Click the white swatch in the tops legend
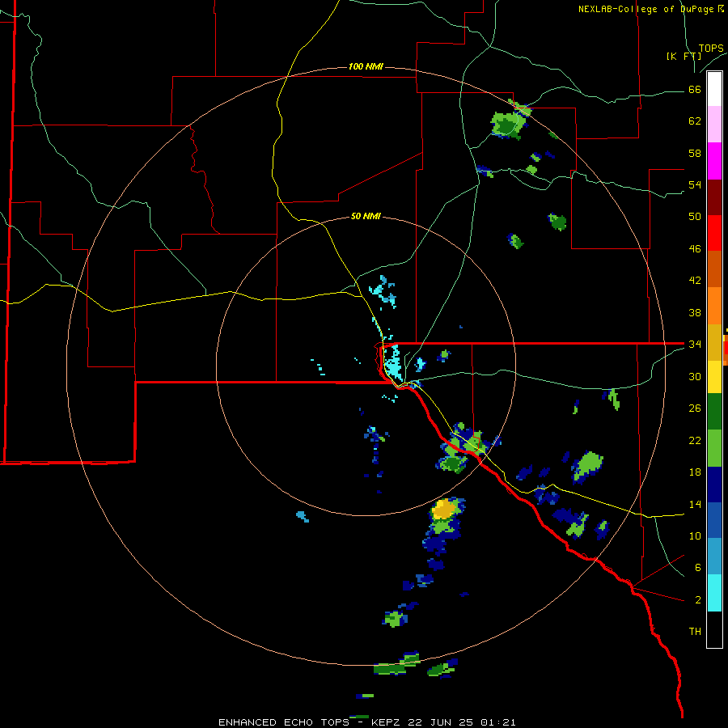This screenshot has height=728, width=728. tap(714, 89)
